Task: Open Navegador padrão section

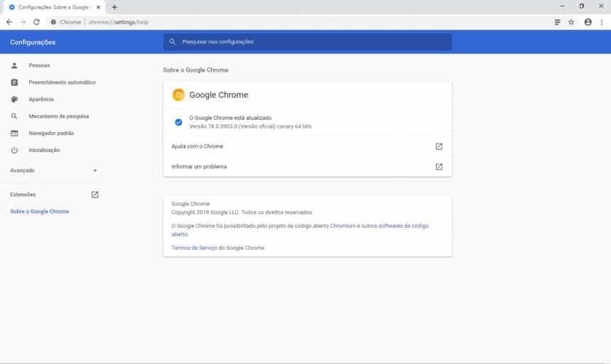Action: 50,133
